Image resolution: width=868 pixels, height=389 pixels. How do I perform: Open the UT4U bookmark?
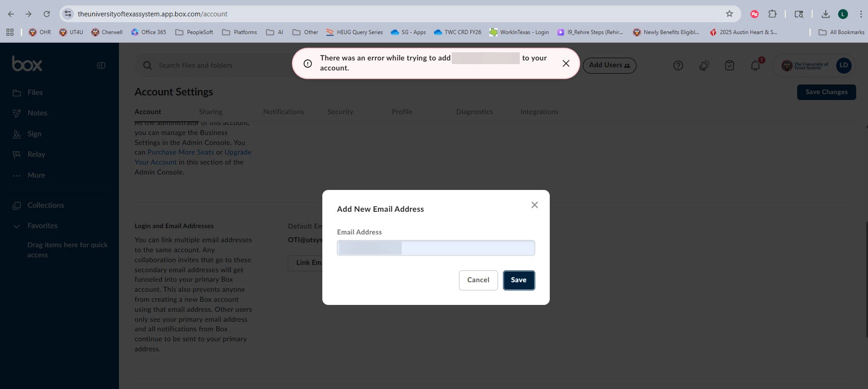click(x=71, y=32)
